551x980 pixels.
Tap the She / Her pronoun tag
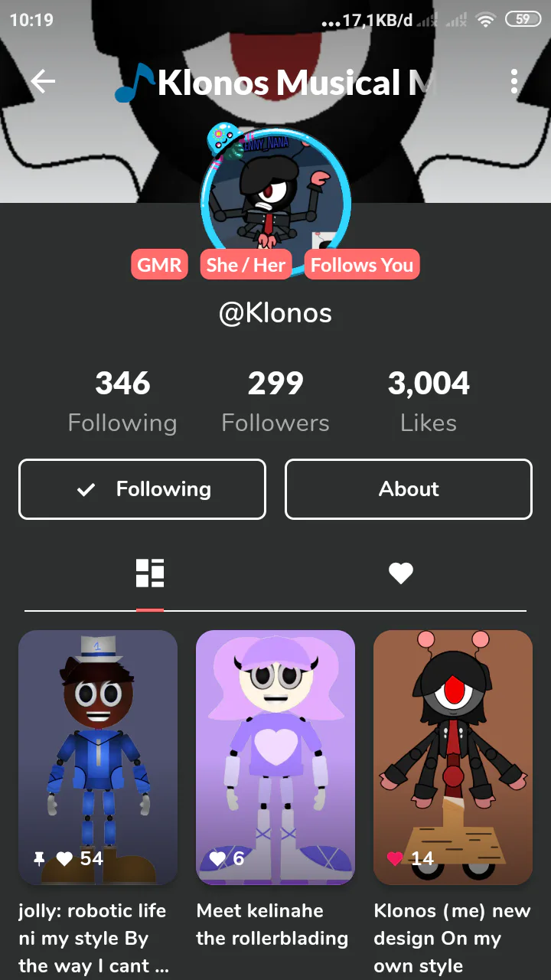(x=246, y=265)
